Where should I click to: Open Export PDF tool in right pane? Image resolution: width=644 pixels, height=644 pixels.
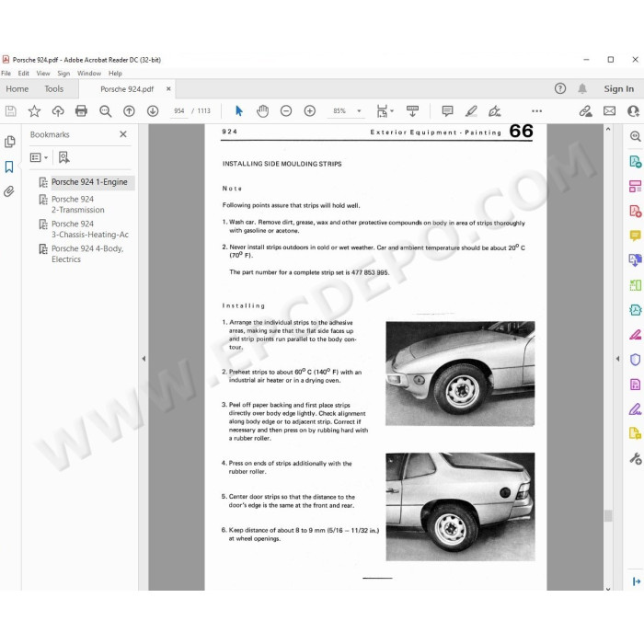(x=636, y=161)
